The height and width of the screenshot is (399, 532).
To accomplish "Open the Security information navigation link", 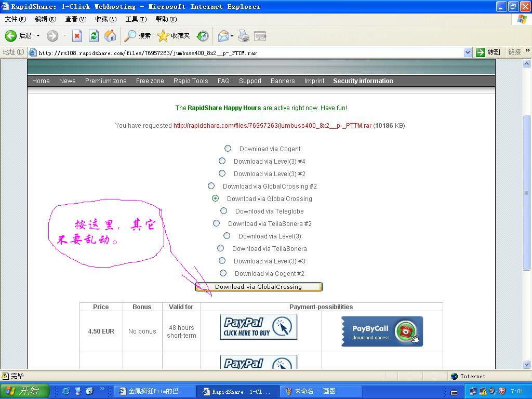I will (363, 81).
